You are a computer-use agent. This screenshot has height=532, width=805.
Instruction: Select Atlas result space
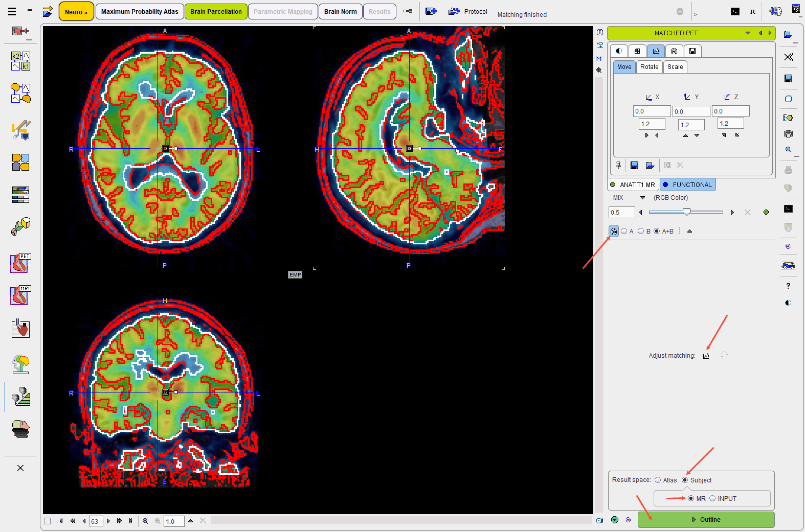point(658,480)
